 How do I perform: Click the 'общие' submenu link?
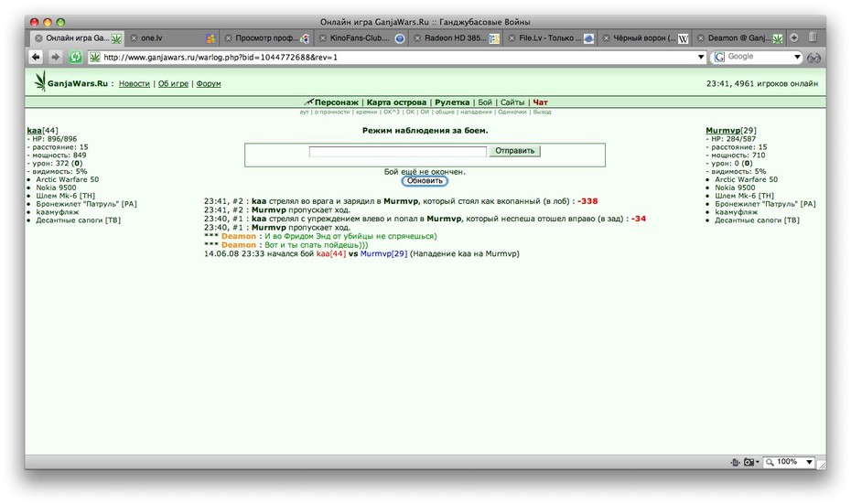445,112
